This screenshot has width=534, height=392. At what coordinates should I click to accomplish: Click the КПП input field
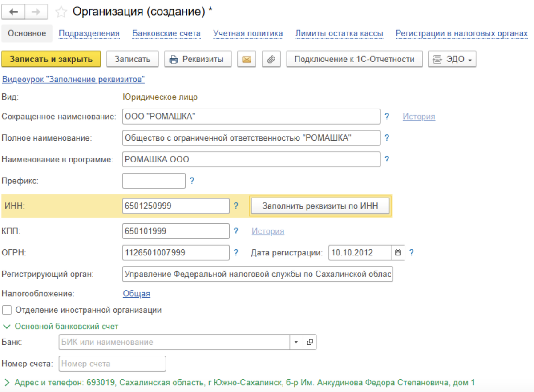pos(176,231)
